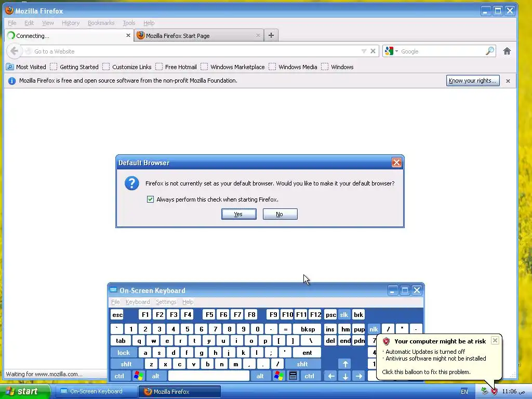
Task: Click the bksp key on On-Screen Keyboard
Action: (x=308, y=329)
